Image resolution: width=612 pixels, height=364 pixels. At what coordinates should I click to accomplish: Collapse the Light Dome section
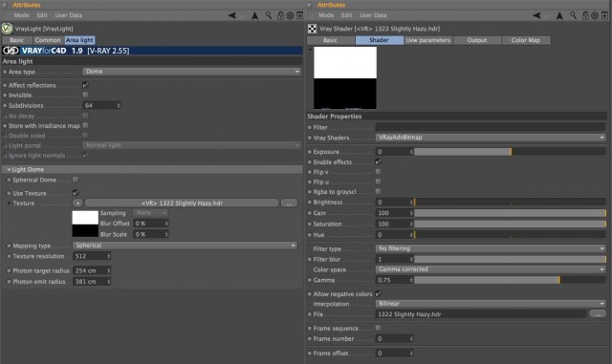pyautogui.click(x=9, y=170)
